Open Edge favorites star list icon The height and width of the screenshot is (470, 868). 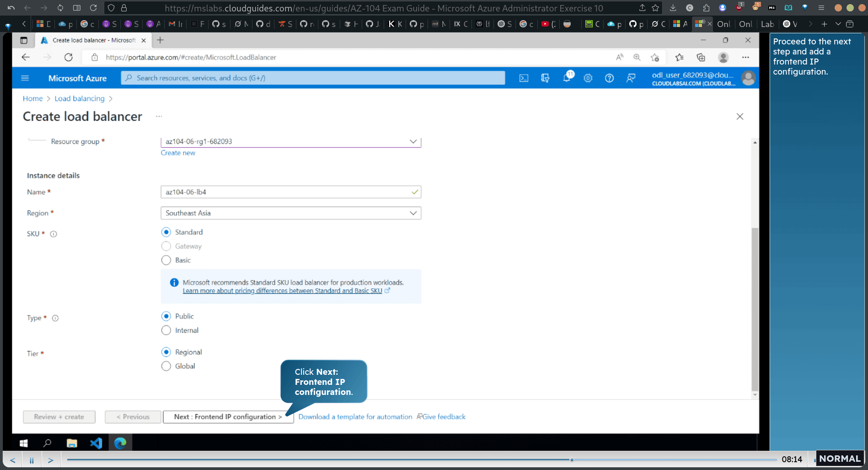click(x=679, y=57)
